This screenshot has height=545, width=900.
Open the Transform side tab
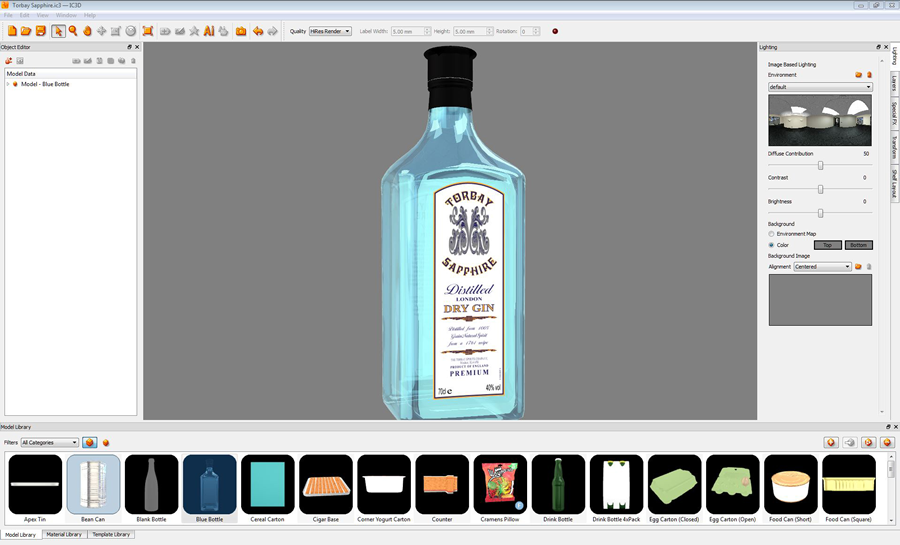(894, 147)
